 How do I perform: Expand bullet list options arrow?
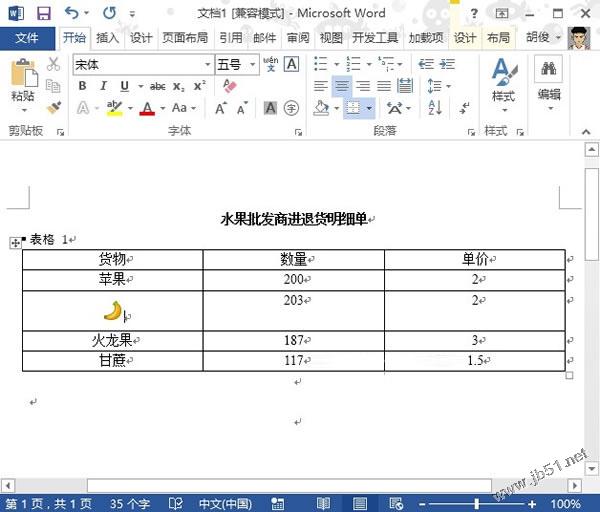[337, 64]
